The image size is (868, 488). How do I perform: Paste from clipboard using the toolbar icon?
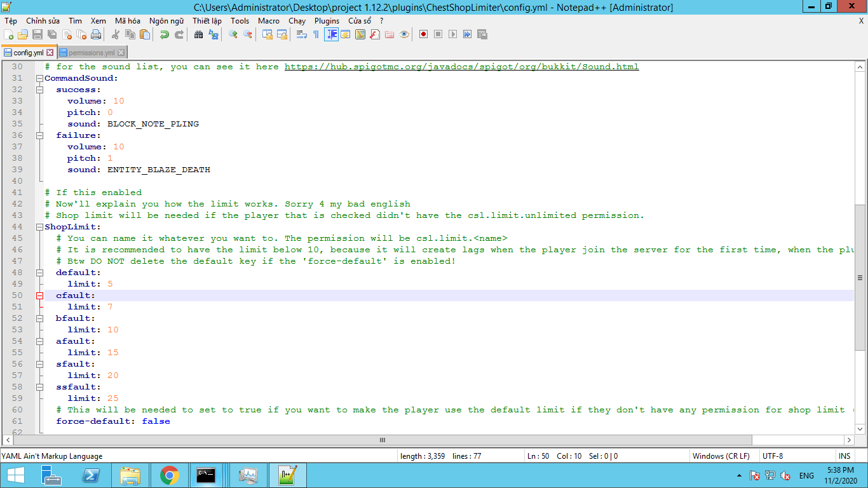(x=145, y=34)
